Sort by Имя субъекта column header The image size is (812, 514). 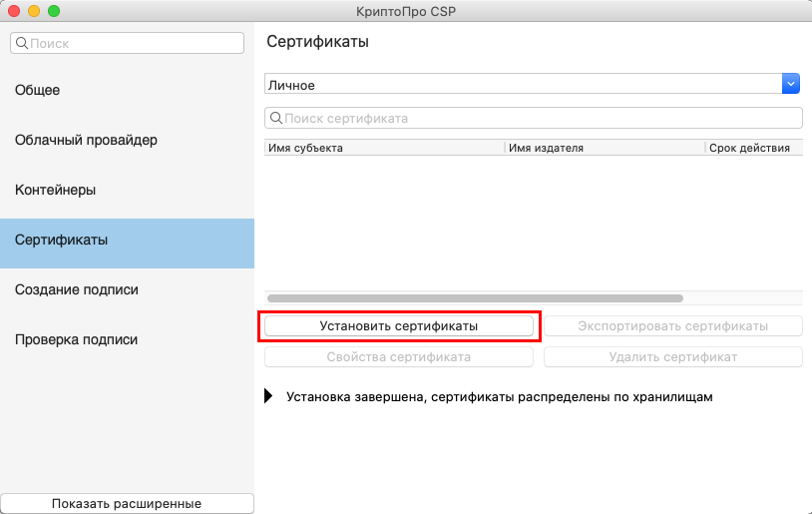pos(384,148)
